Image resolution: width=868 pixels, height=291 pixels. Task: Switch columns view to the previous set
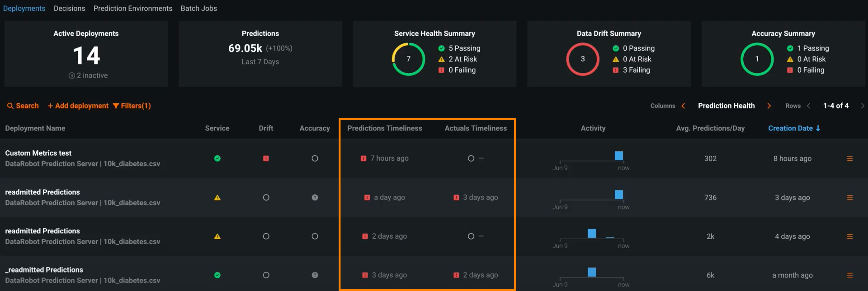(x=683, y=106)
